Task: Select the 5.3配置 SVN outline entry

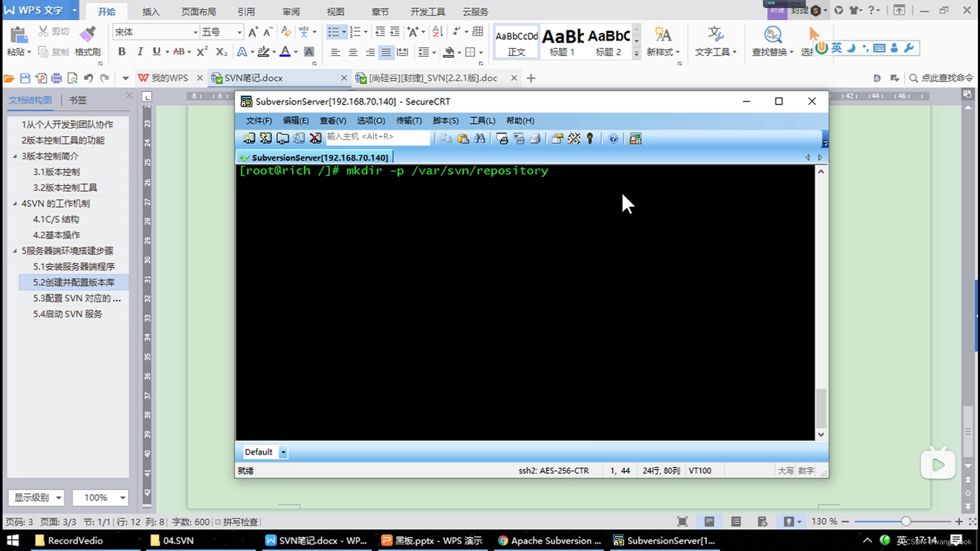Action: [x=77, y=298]
